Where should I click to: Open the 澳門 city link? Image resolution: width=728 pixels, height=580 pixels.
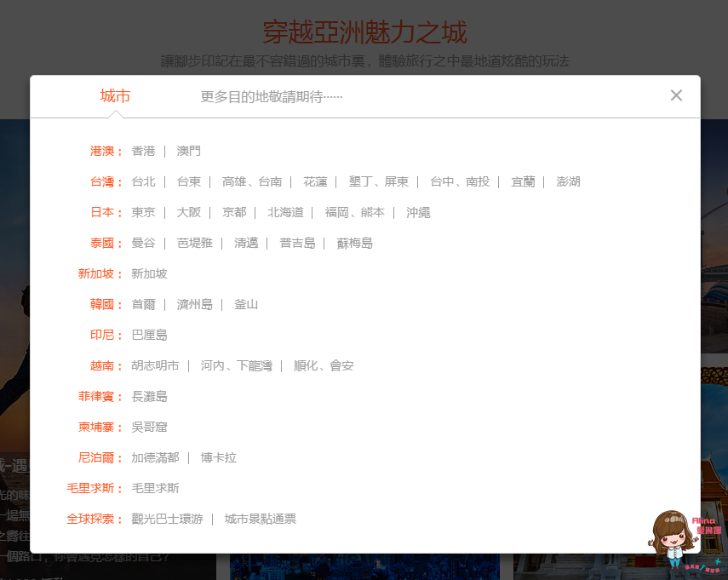188,151
